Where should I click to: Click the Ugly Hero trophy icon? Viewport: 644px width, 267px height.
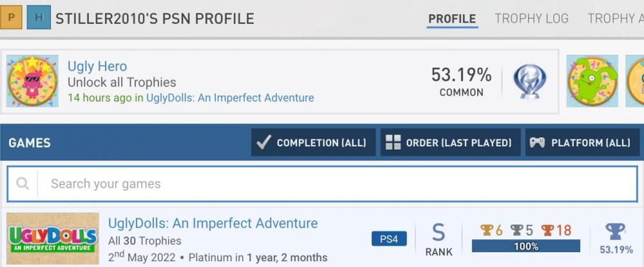coord(32,81)
